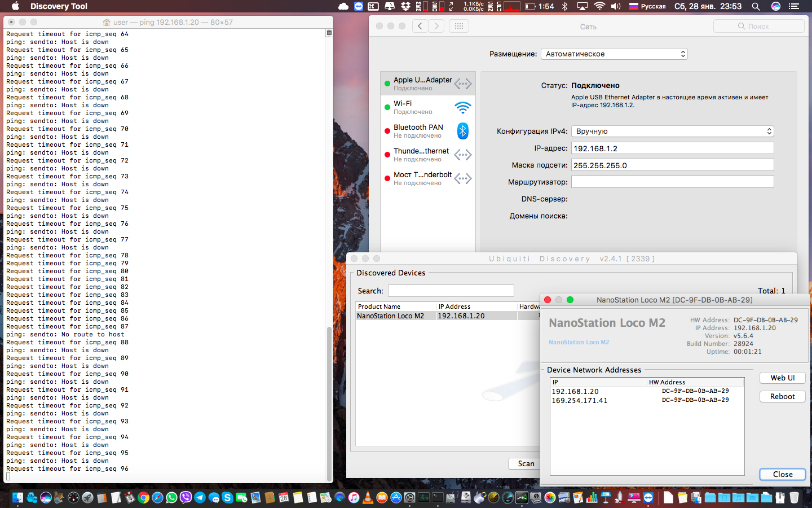Open the Apple menu
The height and width of the screenshot is (508, 812).
click(15, 6)
